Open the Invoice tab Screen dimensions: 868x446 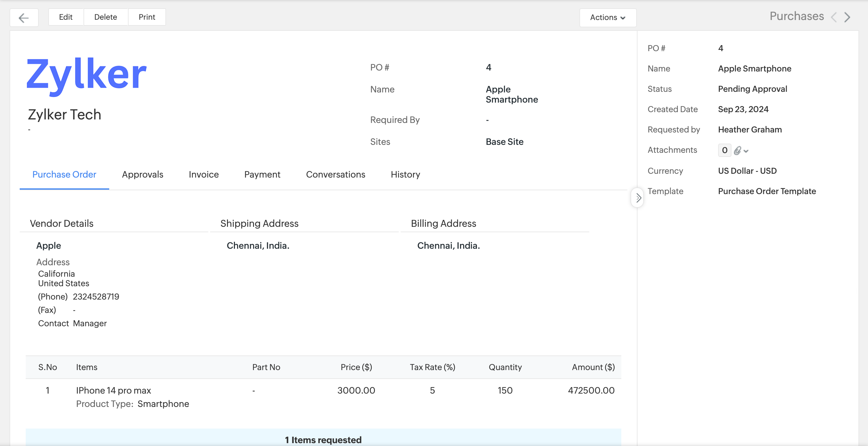(204, 174)
